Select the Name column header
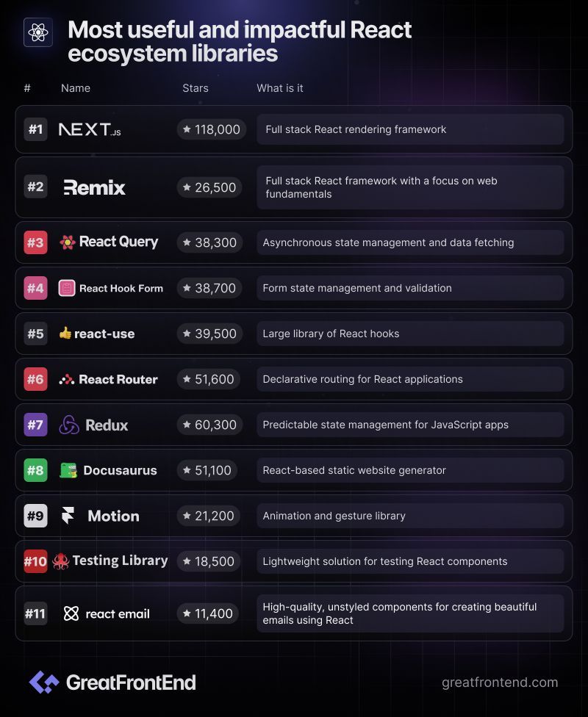Image resolution: width=588 pixels, height=717 pixels. (76, 88)
